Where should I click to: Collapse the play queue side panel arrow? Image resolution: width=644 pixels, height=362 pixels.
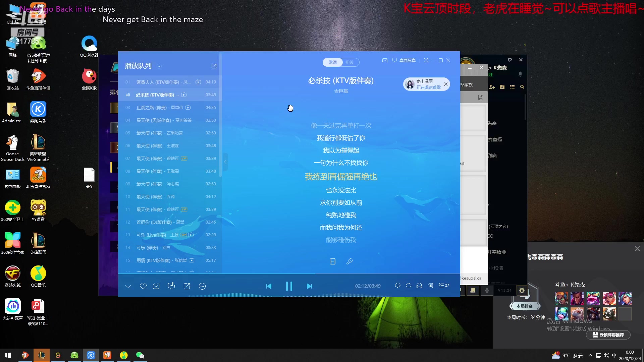coord(225,162)
